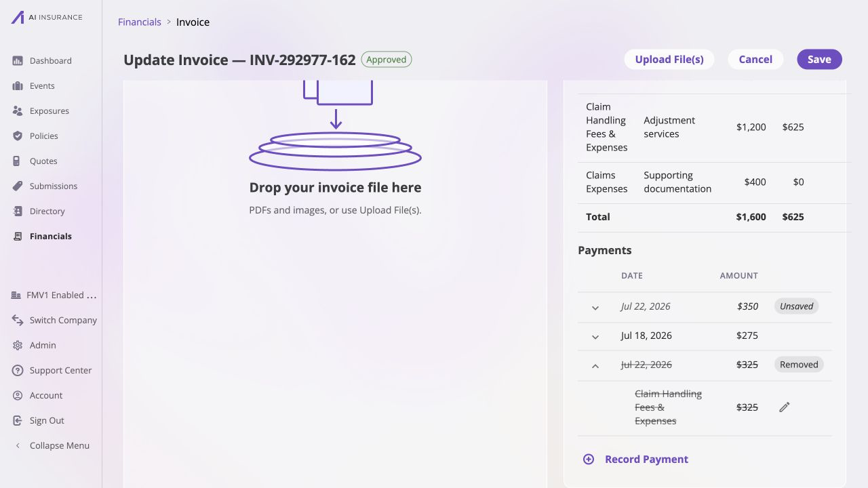Viewport: 868px width, 488px height.
Task: Click the Quotes calculator icon
Action: 18,161
